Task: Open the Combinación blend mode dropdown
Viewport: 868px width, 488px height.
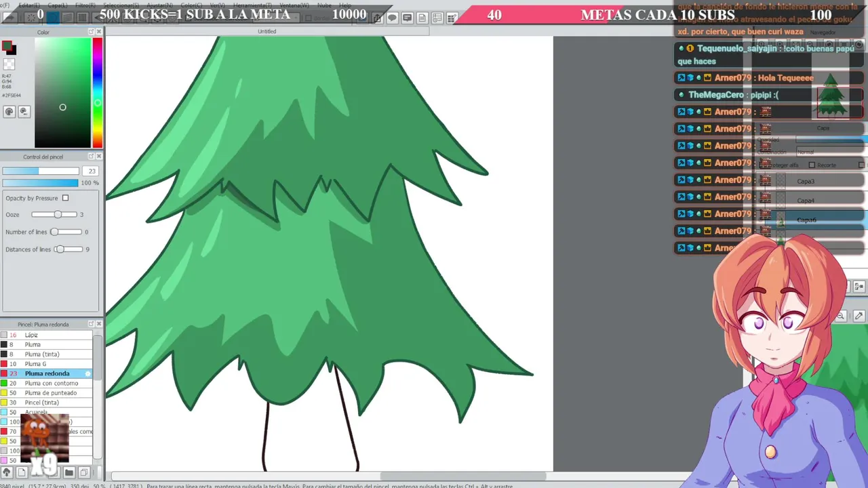Action: pos(831,152)
